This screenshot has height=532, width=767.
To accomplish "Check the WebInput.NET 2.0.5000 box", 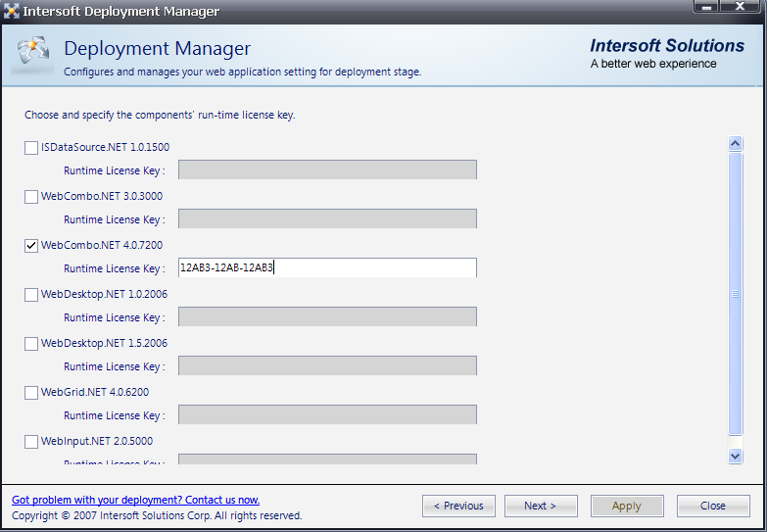I will coord(31,442).
